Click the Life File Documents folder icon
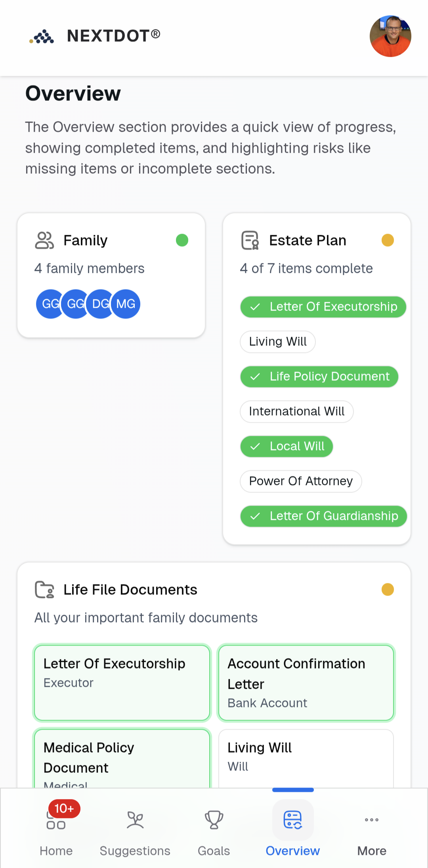Screen dimensions: 428x868 click(x=44, y=590)
